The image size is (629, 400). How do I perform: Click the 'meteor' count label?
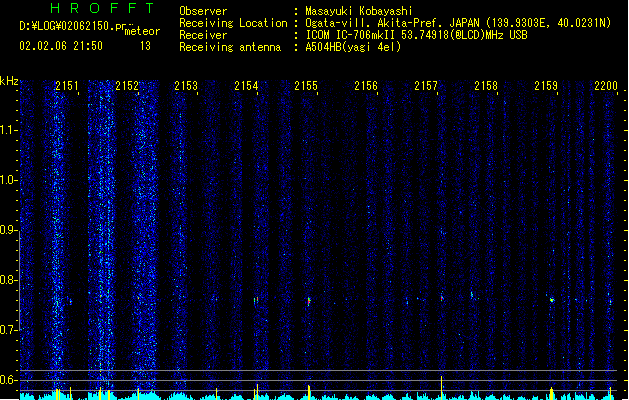142,31
